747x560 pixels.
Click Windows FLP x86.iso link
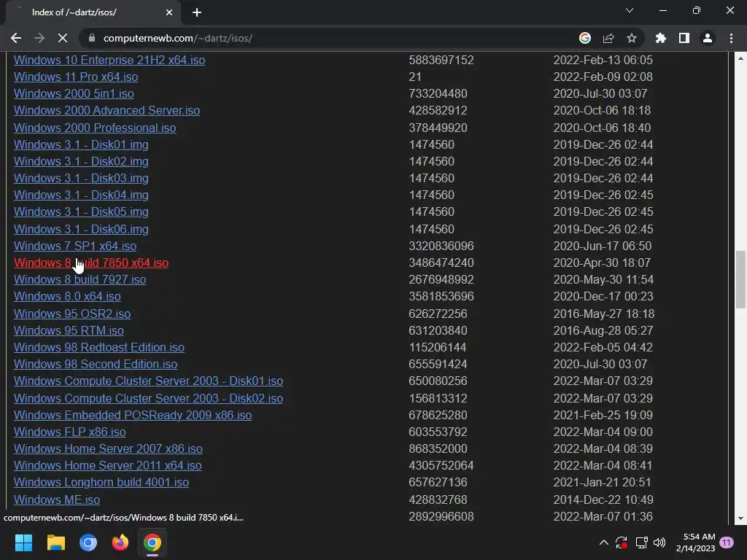[69, 432]
